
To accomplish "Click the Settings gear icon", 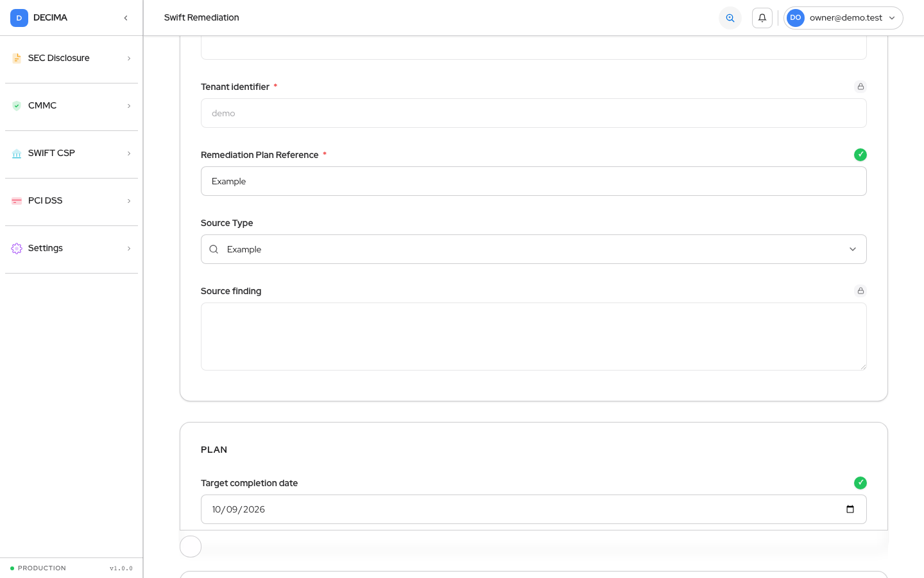I will (x=17, y=249).
